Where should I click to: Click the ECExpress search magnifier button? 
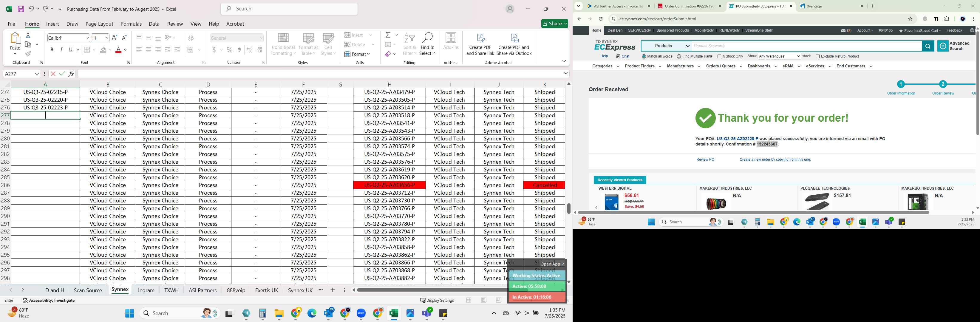928,46
